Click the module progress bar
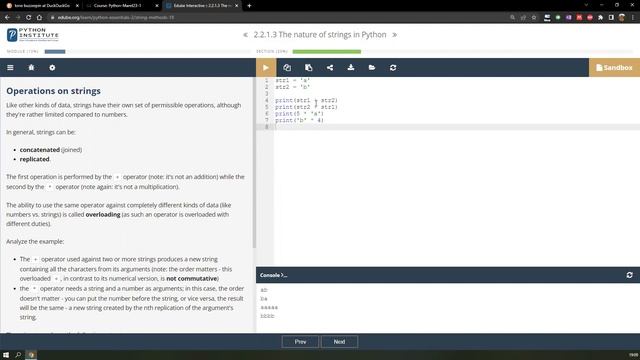This screenshot has height=360, width=640. [147, 52]
